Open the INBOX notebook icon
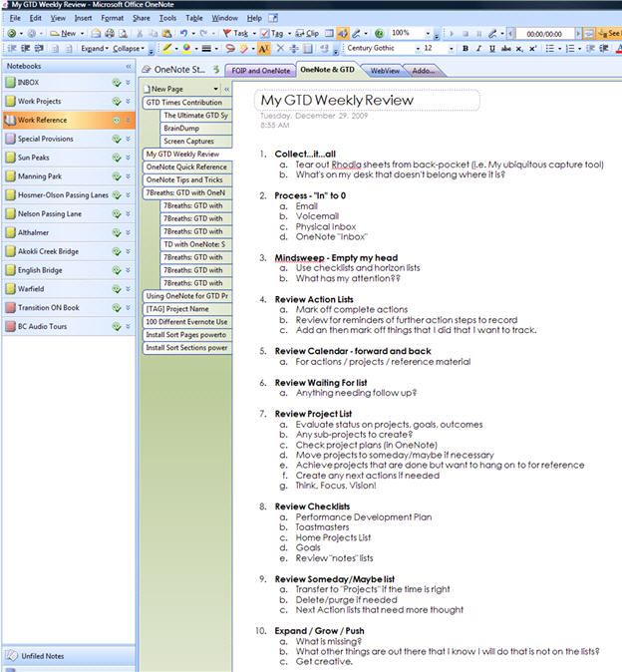 coord(10,83)
